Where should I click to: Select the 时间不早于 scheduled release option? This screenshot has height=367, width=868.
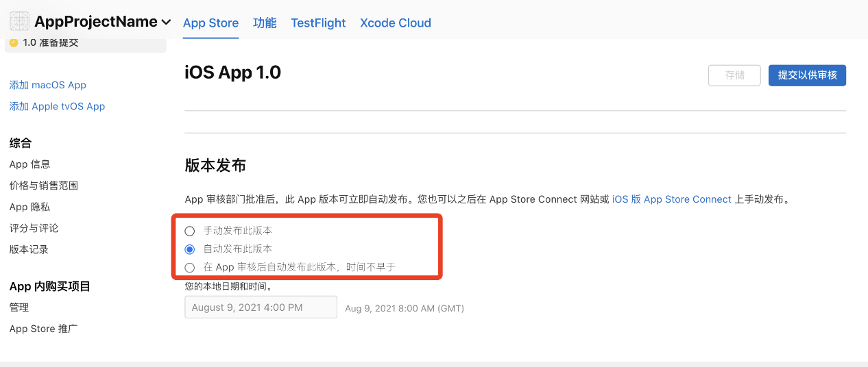[190, 268]
